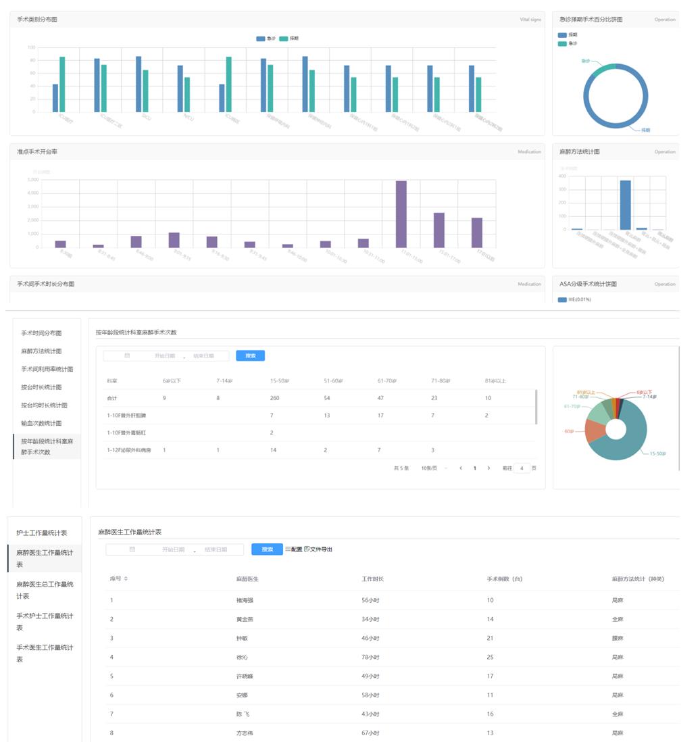Open 结束日期 picker in anesthetist workload panel
Image resolution: width=700 pixels, height=742 pixels.
coord(216,549)
